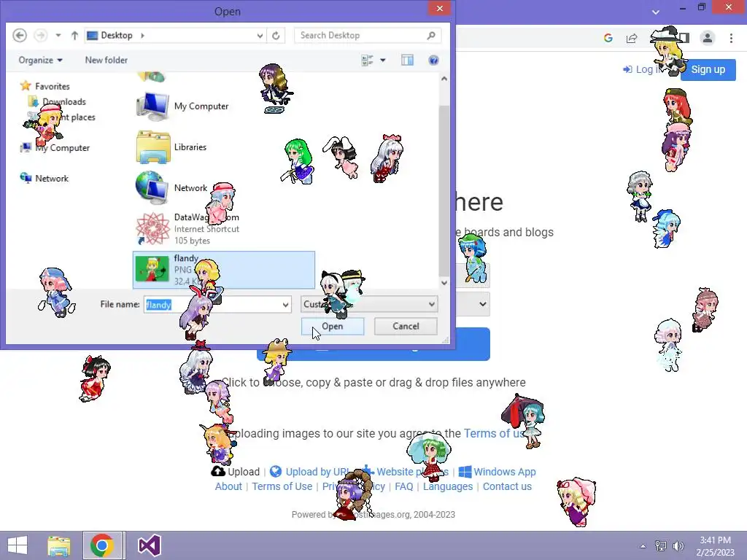Image resolution: width=747 pixels, height=560 pixels.
Task: Select Libraries folder in file list
Action: [171, 147]
